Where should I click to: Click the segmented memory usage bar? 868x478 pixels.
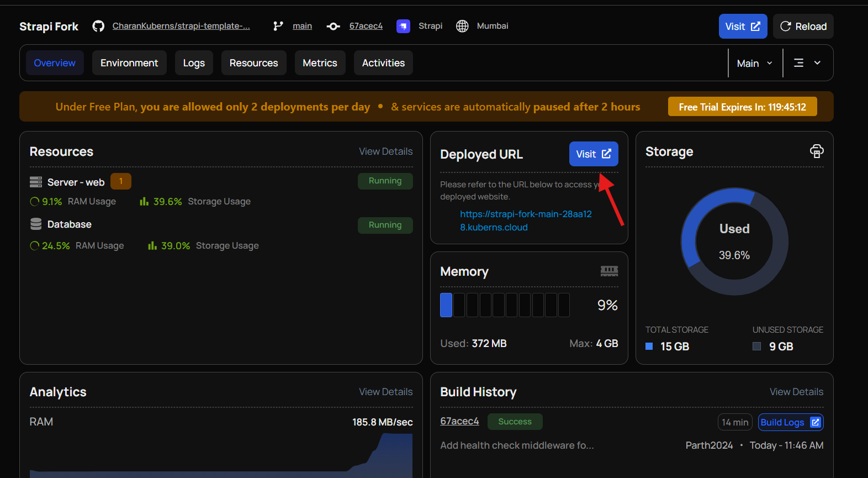tap(505, 305)
